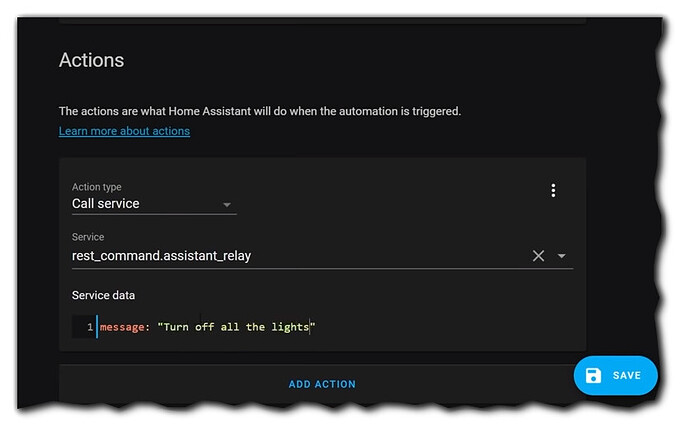The image size is (690, 436).
Task: Click the "Turn off all the lights" string
Action: [x=236, y=327]
